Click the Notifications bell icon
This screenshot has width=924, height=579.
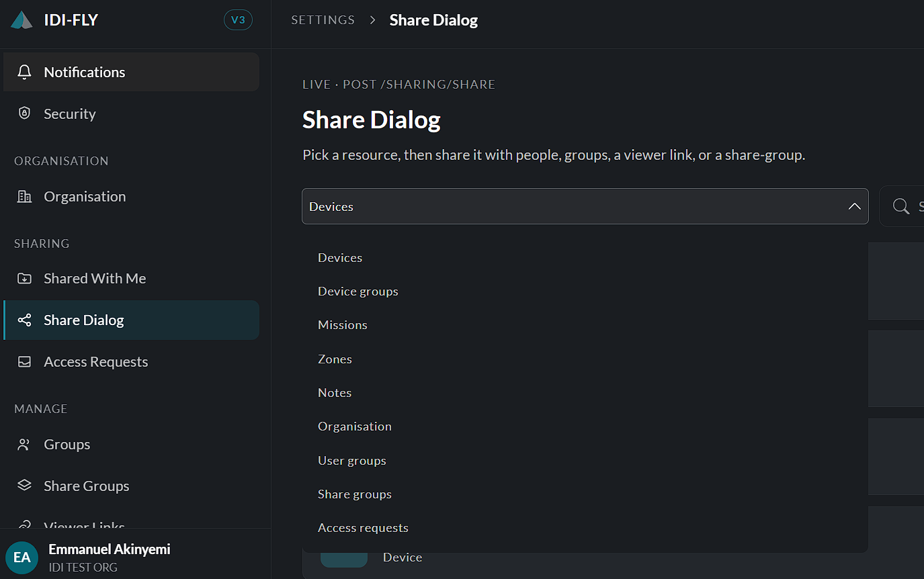tap(24, 72)
